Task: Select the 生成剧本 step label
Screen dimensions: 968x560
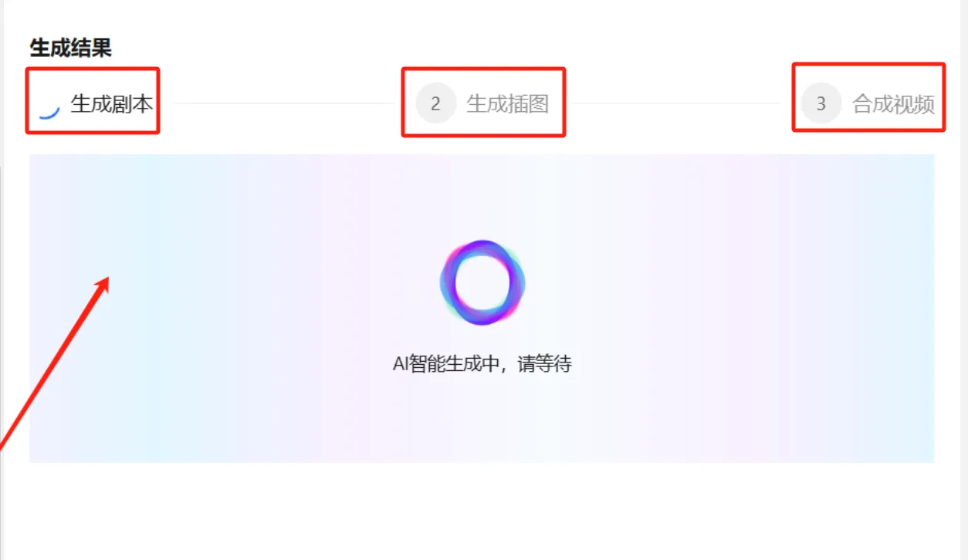Action: 112,103
